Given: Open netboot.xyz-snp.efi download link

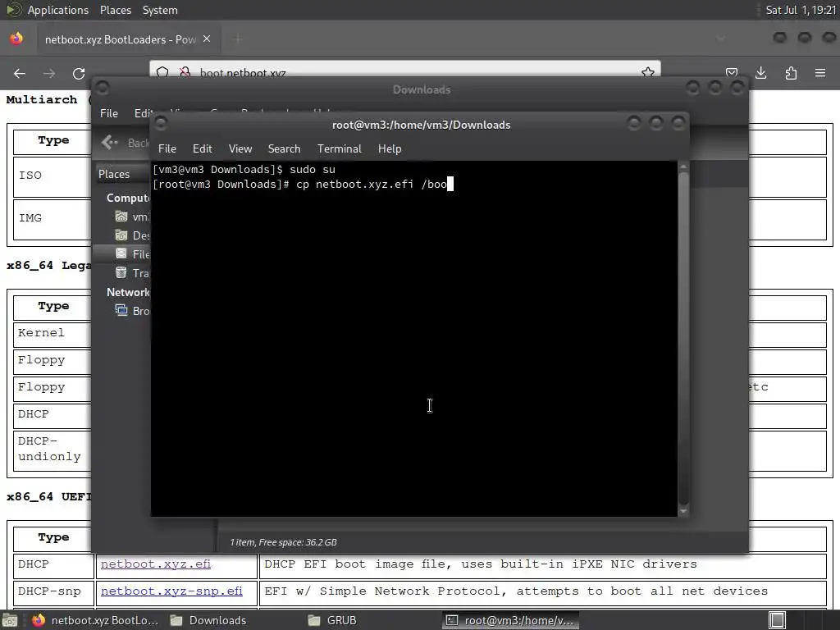Looking at the screenshot, I should click(x=171, y=591).
